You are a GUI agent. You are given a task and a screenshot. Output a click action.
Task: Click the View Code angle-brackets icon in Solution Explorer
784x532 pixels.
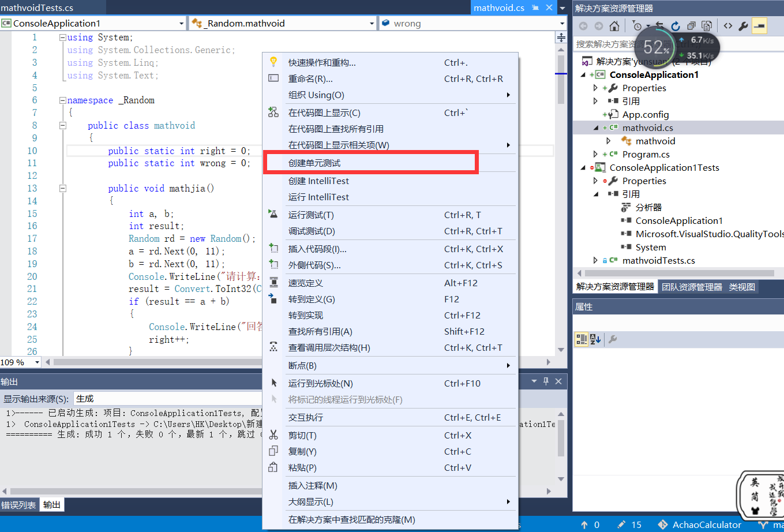[728, 26]
